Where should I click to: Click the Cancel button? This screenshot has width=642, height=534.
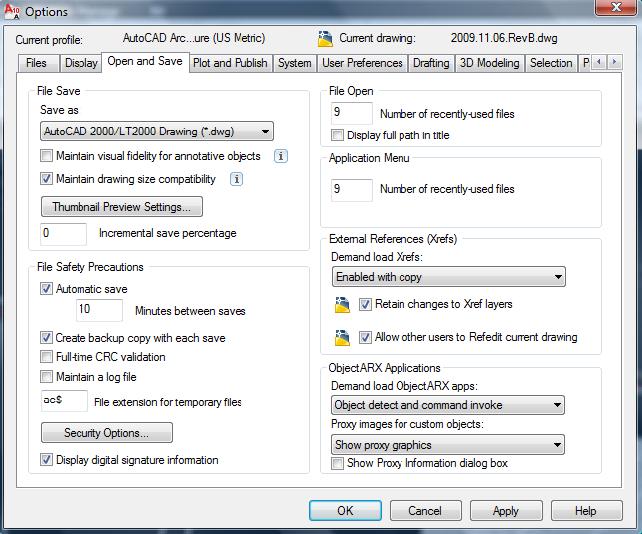(425, 511)
